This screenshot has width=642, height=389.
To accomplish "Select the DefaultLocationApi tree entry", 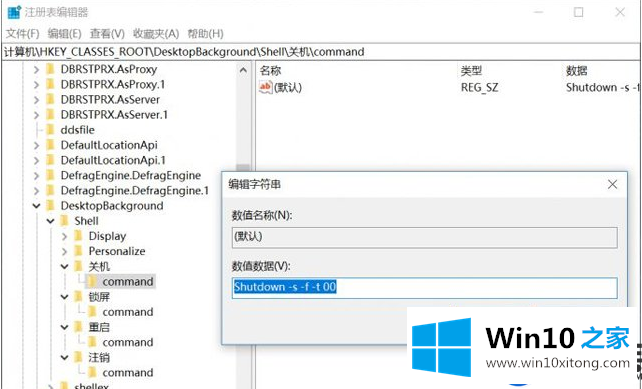I will pos(109,145).
